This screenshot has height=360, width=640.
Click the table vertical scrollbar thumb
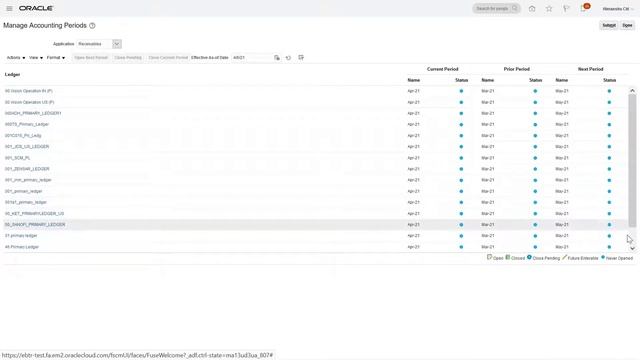[632, 160]
